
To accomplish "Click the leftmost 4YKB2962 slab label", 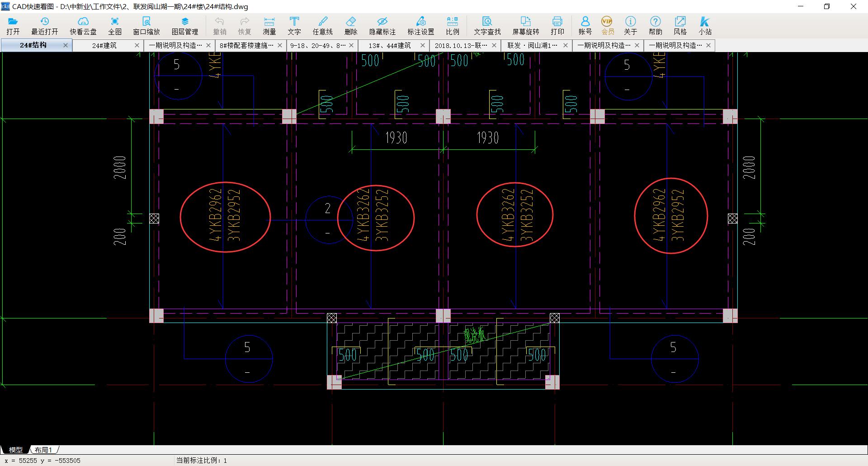I will click(215, 215).
